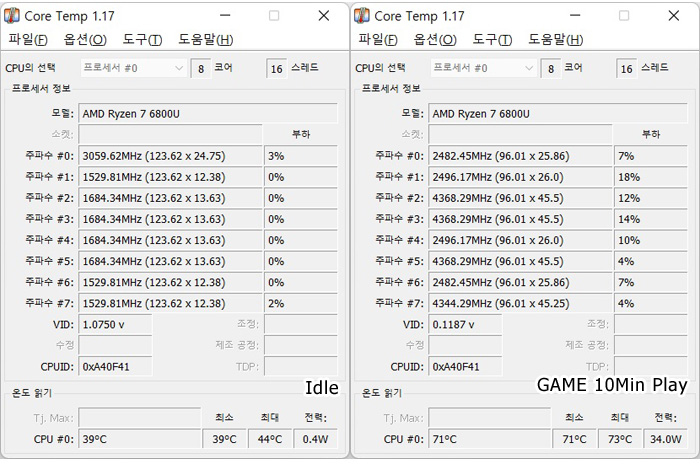Minimize the Idle Core Temp window
The width and height of the screenshot is (700, 464).
click(x=225, y=16)
